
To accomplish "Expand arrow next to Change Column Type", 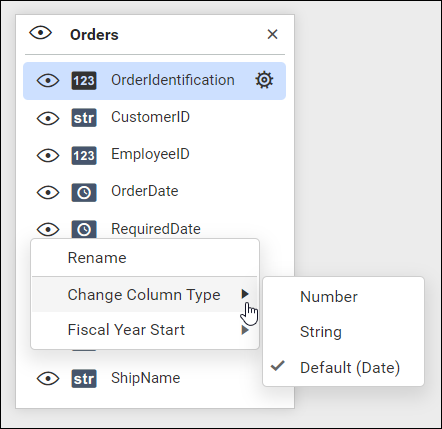I will click(245, 294).
